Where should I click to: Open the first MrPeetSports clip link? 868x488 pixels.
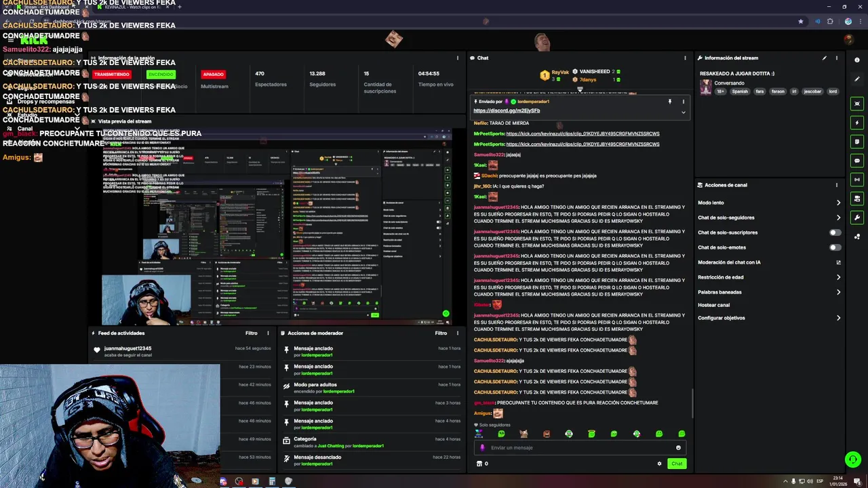tap(583, 134)
